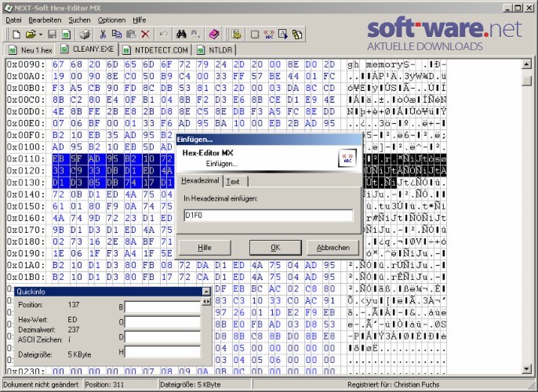Click the offset label 0x01B0:
The image size is (538, 392).
click(x=26, y=277)
